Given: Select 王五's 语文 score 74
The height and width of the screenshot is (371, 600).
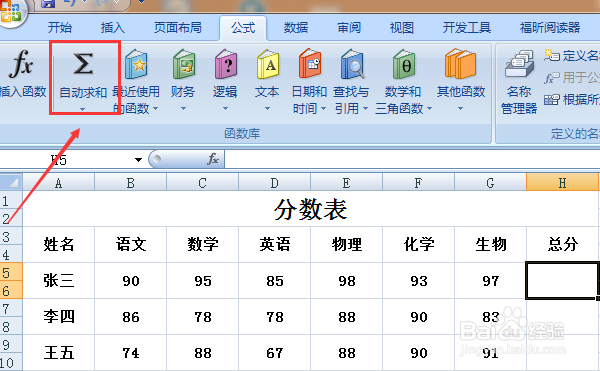Looking at the screenshot, I should point(130,353).
